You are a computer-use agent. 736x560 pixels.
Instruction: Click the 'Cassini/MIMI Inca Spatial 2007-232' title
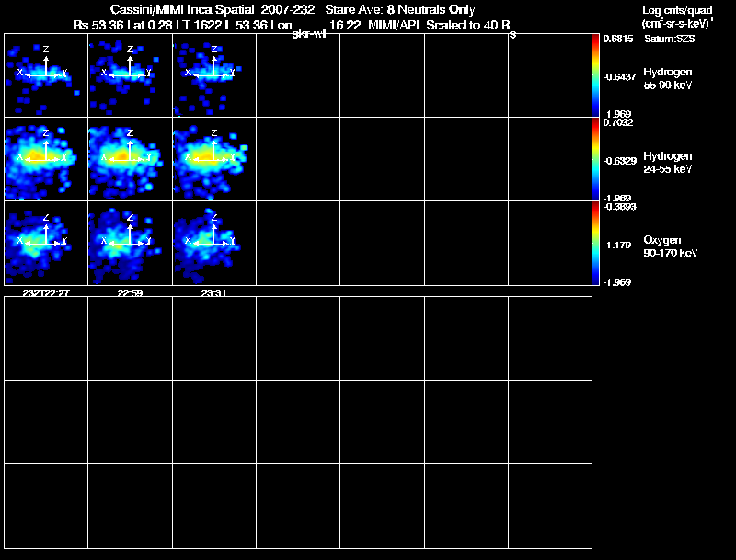[213, 9]
